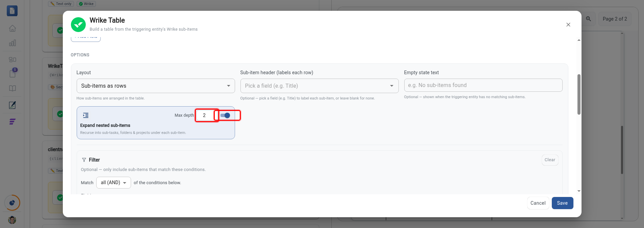This screenshot has width=644, height=228.
Task: Save the Wrike Table settings
Action: point(562,203)
